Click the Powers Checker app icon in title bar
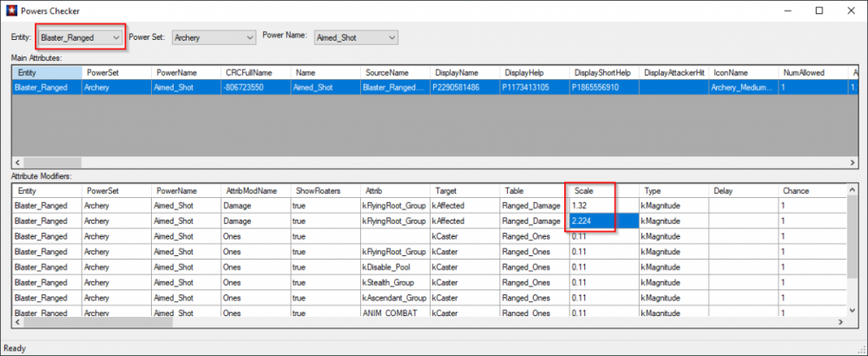The image size is (868, 356). [10, 10]
